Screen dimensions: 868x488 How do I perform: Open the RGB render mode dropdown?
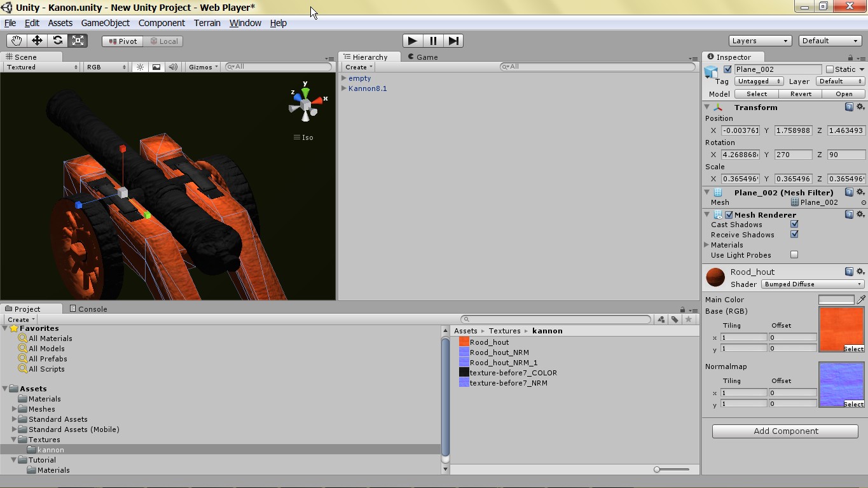pos(106,67)
